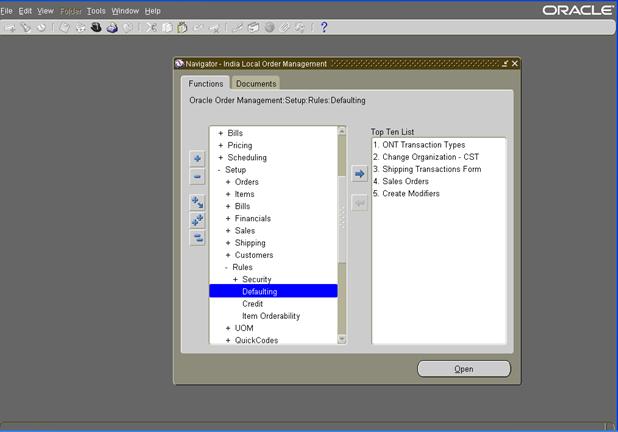
Task: Add selection to Top Ten List arrow
Action: click(x=359, y=173)
